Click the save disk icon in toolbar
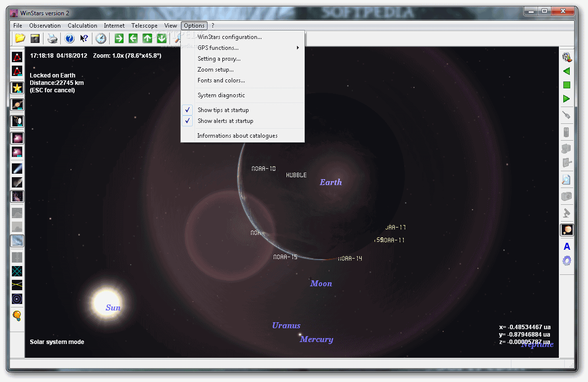The width and height of the screenshot is (588, 382). click(x=35, y=38)
